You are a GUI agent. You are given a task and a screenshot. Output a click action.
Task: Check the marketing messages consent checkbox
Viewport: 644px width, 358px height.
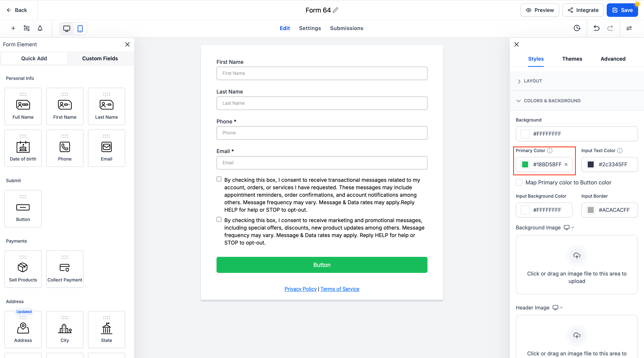(219, 220)
